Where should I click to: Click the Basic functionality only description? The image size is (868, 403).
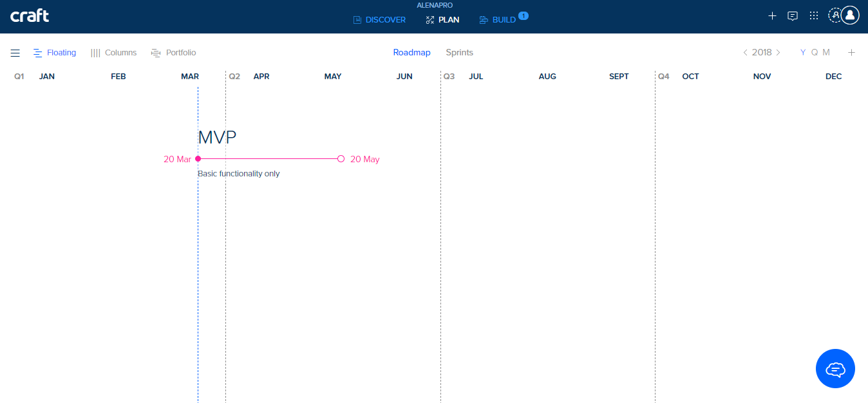[x=239, y=174]
